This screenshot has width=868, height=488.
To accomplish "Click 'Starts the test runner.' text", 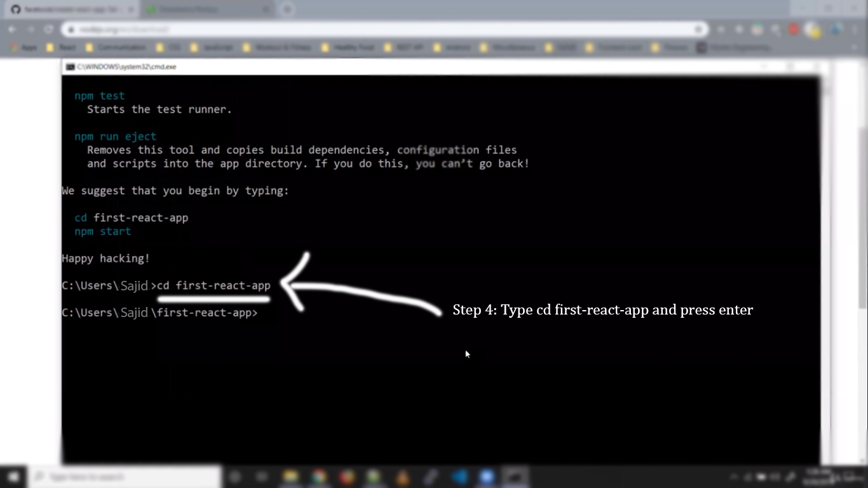I will pos(159,109).
